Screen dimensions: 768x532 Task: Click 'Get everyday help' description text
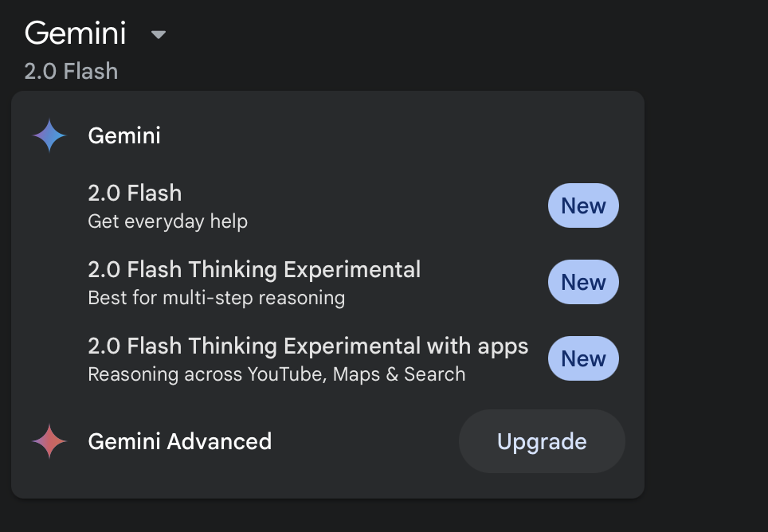(x=167, y=221)
